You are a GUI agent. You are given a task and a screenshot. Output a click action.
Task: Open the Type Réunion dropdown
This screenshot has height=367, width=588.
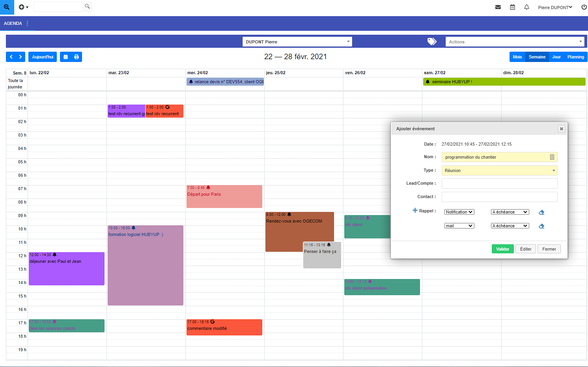(499, 170)
